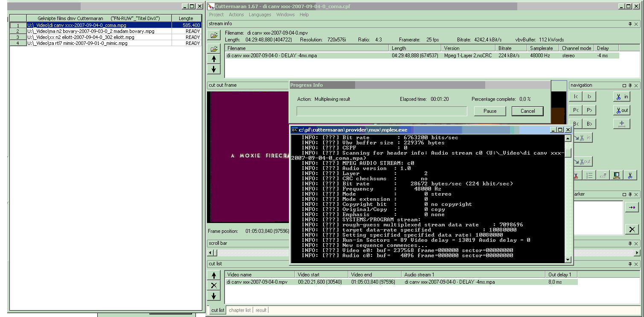Image resolution: width=644 pixels, height=317 pixels.
Task: Click the Samplerate column header
Action: coord(544,48)
